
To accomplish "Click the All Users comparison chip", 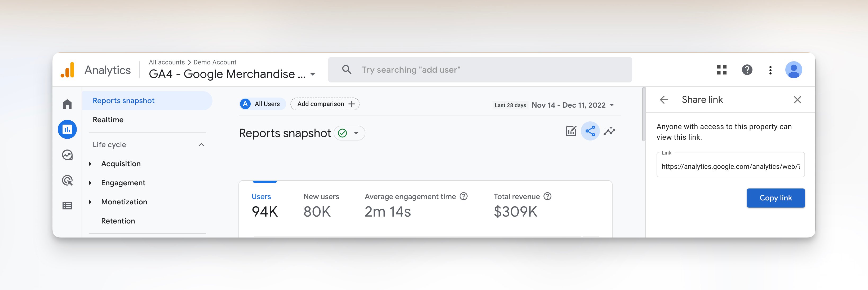I will 263,104.
